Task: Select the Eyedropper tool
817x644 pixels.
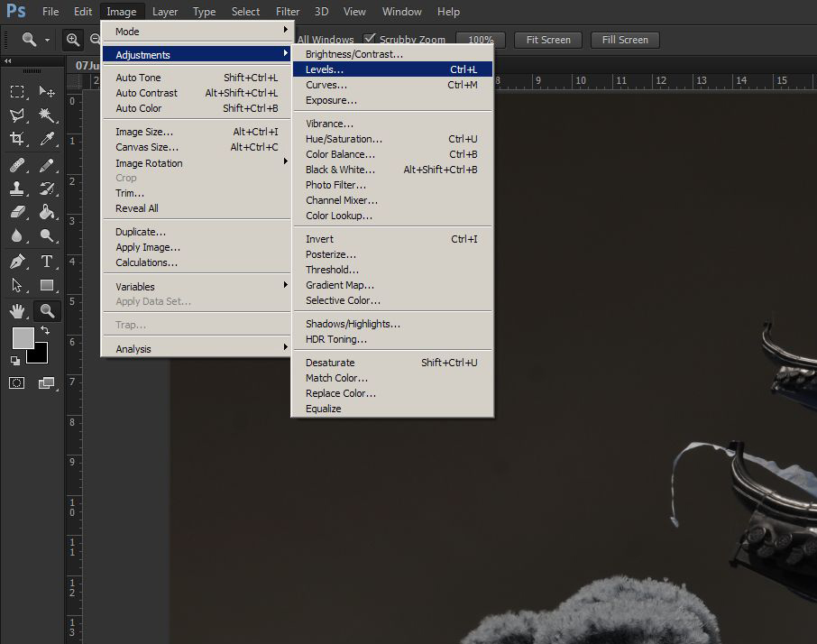Action: (x=47, y=139)
